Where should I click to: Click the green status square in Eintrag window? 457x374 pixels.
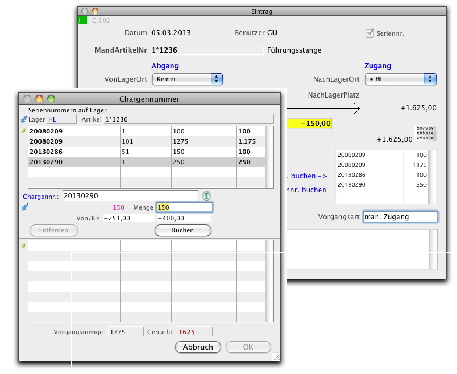point(83,20)
